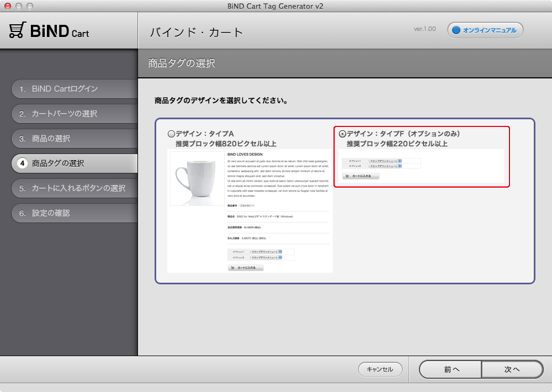This screenshot has height=392, width=552.
Task: Click the Type F options-only preview image
Action: click(421, 166)
